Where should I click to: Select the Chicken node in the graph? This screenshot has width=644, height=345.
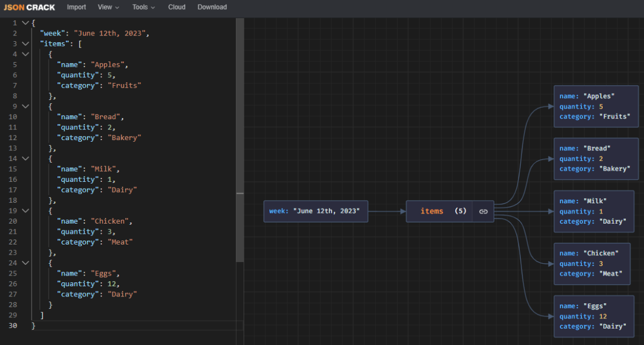tap(592, 263)
